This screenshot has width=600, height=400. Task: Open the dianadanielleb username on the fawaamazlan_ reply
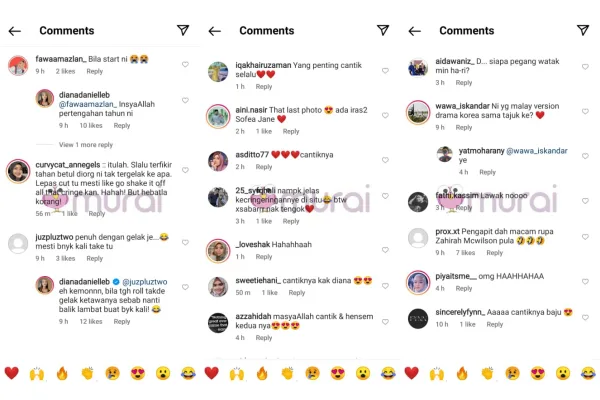coord(84,95)
